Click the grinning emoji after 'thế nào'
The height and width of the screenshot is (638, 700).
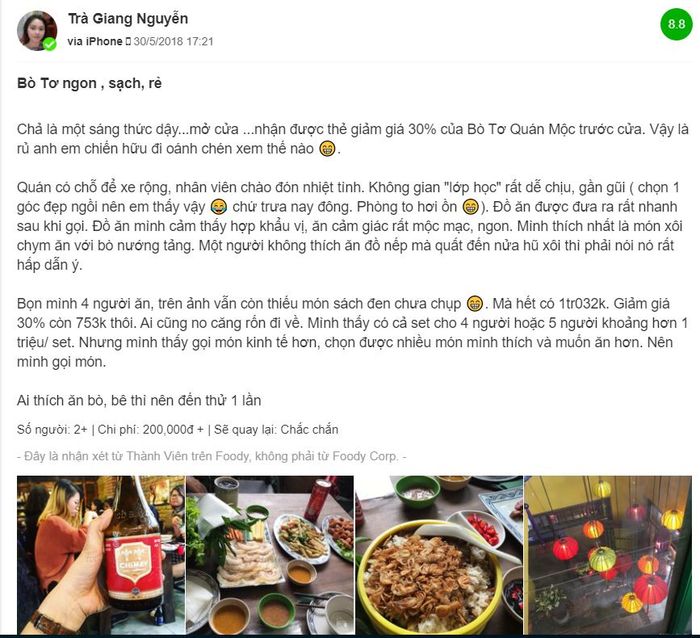point(328,149)
